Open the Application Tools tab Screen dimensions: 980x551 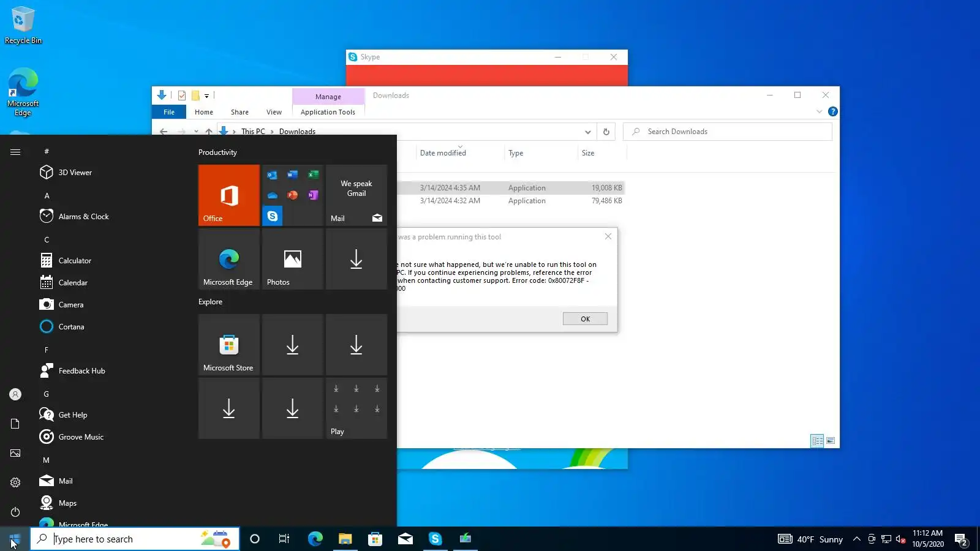(x=328, y=112)
